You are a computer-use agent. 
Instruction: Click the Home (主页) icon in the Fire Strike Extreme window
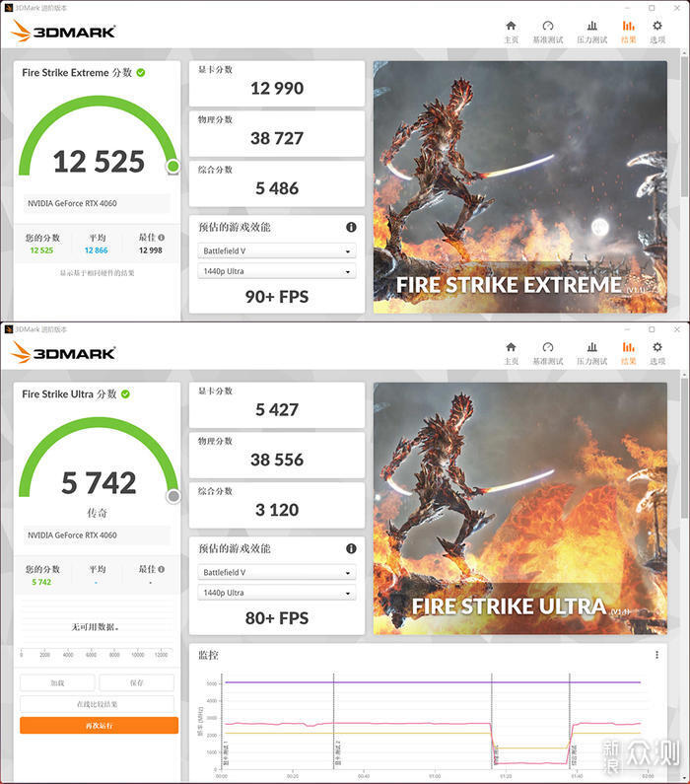(x=511, y=26)
